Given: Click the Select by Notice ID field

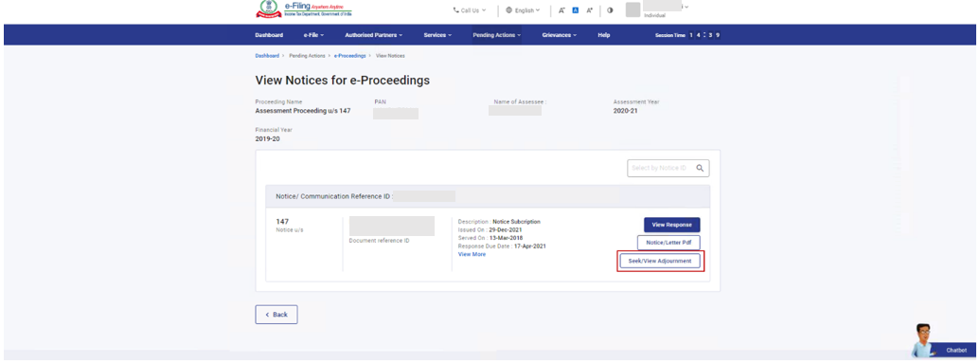Looking at the screenshot, I should 668,168.
